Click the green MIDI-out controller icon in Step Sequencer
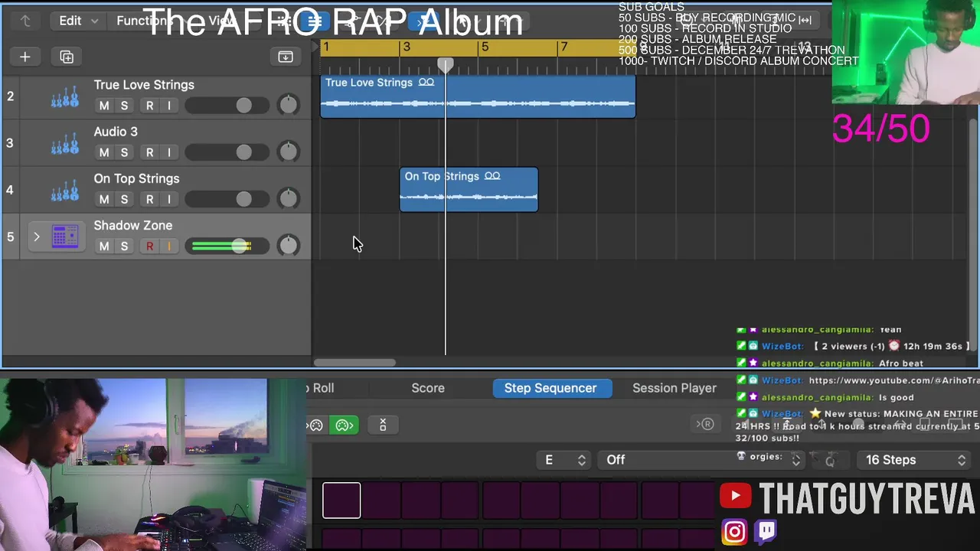This screenshot has height=551, width=980. (x=345, y=425)
